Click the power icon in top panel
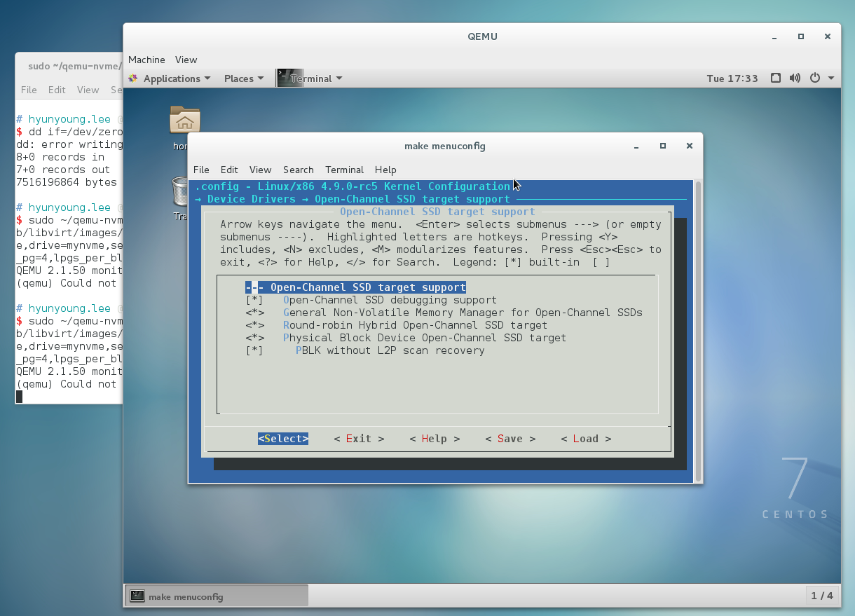This screenshot has height=616, width=855. 814,78
